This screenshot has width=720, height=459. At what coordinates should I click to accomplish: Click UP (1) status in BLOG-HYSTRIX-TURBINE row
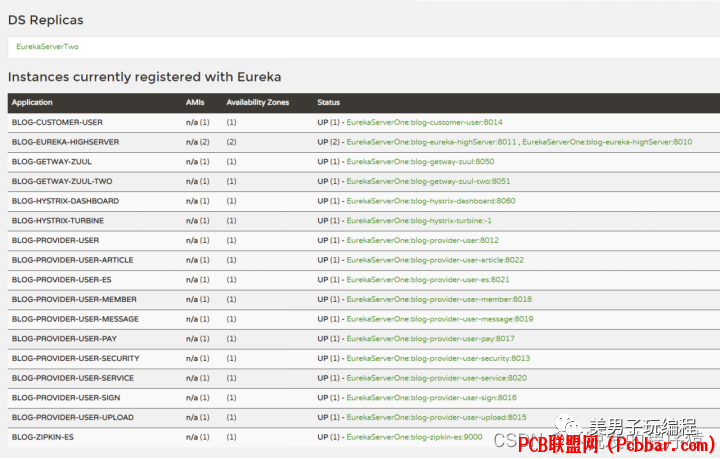328,221
